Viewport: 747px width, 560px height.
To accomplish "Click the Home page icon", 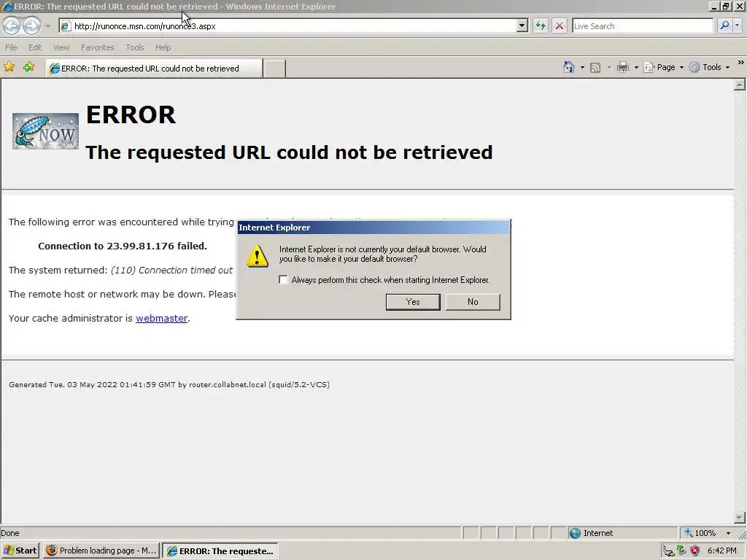I will coord(568,67).
